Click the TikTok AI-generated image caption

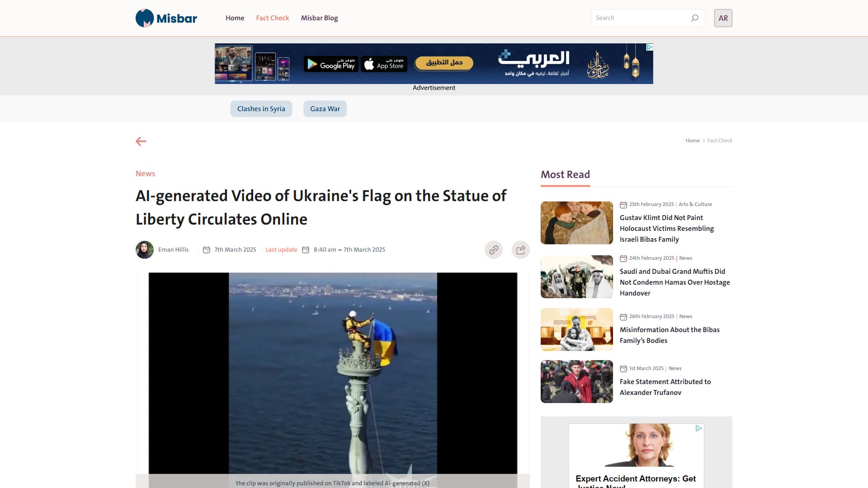pyautogui.click(x=333, y=483)
